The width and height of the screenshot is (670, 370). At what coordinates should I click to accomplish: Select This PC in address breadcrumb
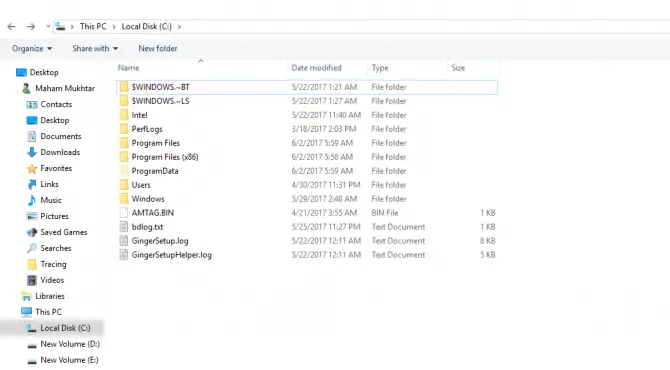coord(93,26)
